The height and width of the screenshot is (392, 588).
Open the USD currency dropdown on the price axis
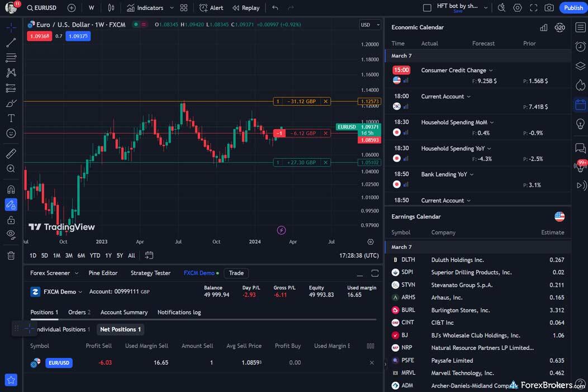[x=369, y=25]
